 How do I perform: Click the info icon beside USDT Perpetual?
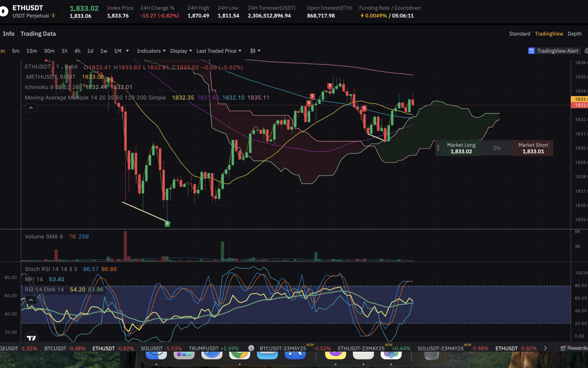[x=53, y=16]
